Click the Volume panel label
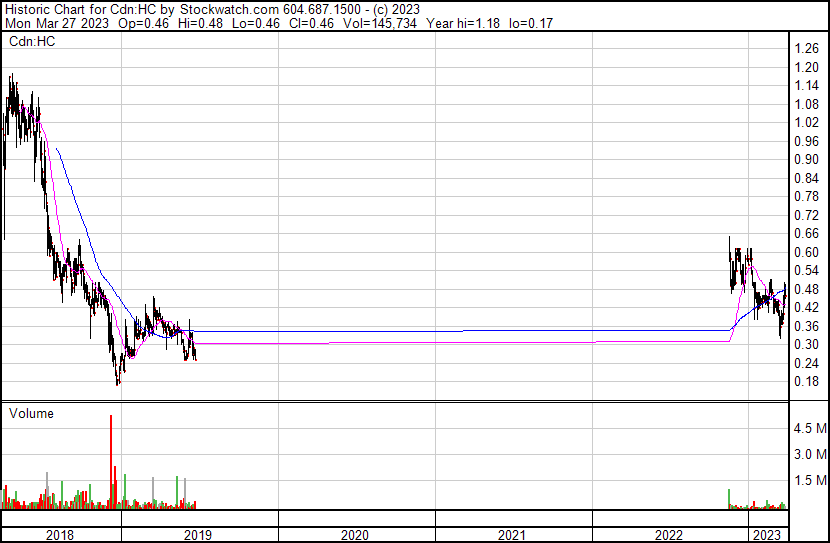The width and height of the screenshot is (830, 543). 31,413
